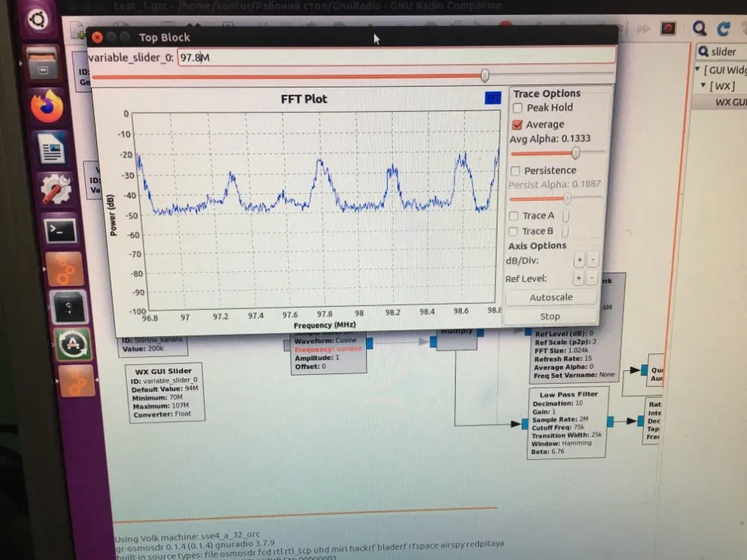Select the WX GUI Slider block on canvas
Viewport: 747px width, 560px height.
(167, 393)
